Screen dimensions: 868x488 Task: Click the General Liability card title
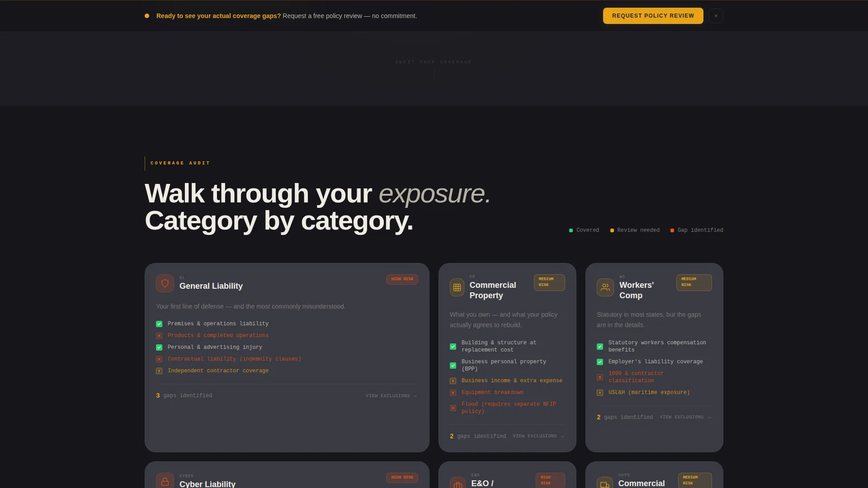coord(211,286)
